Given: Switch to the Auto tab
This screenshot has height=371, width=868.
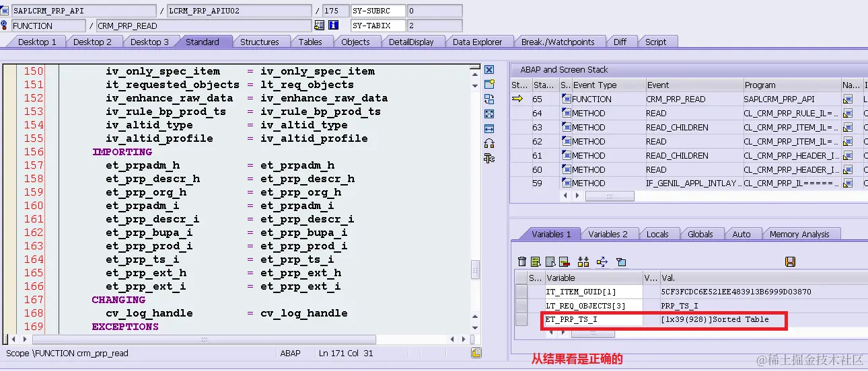Looking at the screenshot, I should pos(741,234).
